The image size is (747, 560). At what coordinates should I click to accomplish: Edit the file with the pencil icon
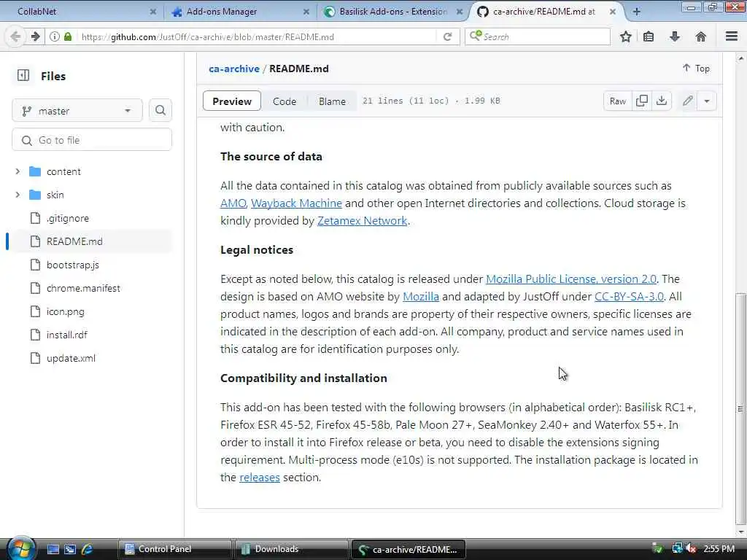point(687,101)
